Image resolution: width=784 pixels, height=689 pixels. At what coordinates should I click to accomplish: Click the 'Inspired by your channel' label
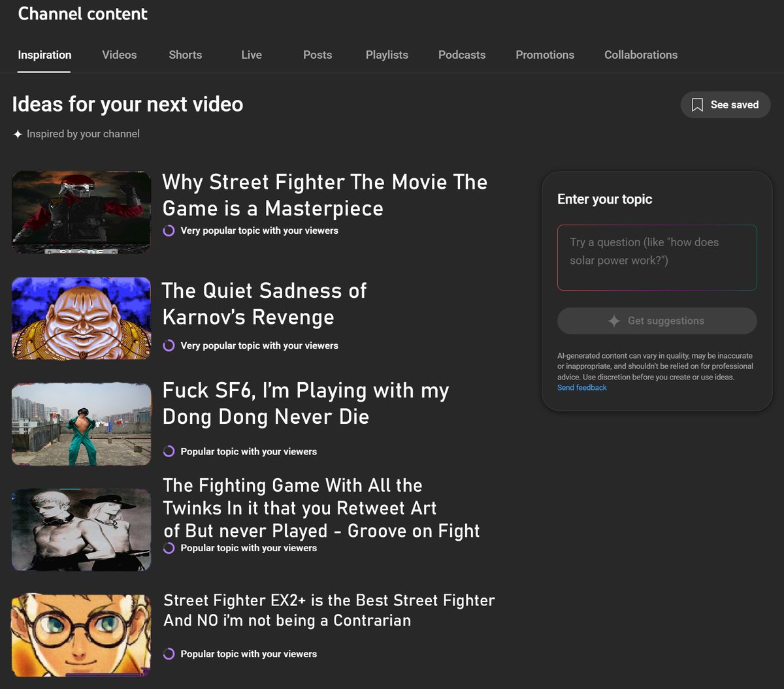tap(83, 134)
